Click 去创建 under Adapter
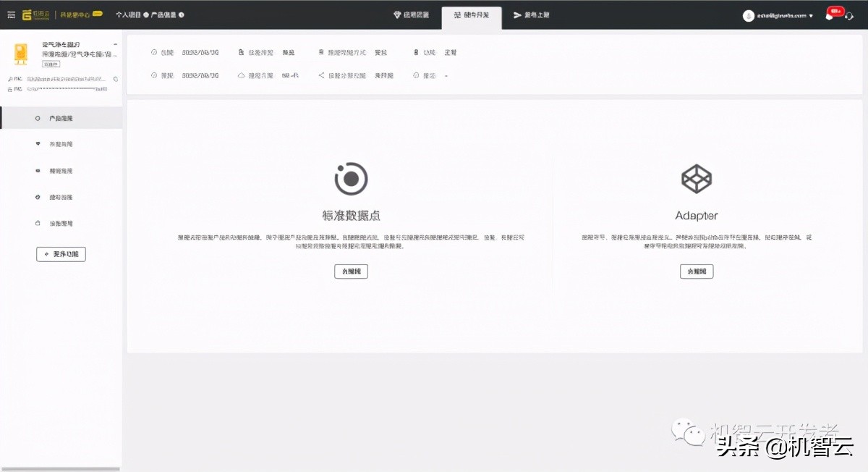The image size is (868, 472). [x=697, y=271]
